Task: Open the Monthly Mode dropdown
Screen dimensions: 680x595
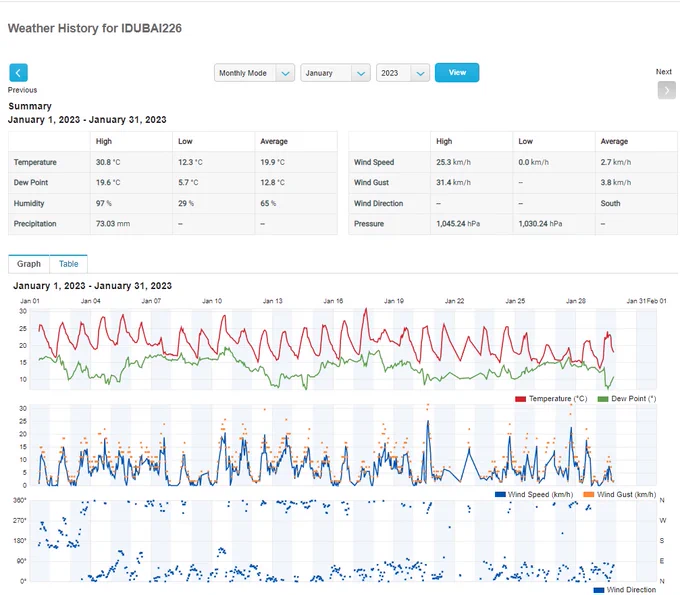Action: click(254, 73)
